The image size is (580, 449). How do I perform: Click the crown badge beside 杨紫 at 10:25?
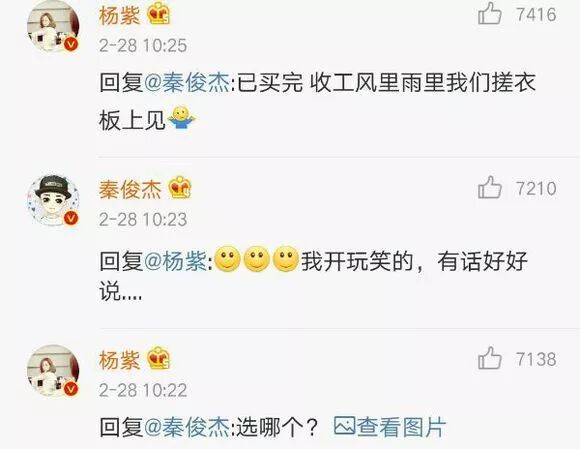click(x=159, y=14)
